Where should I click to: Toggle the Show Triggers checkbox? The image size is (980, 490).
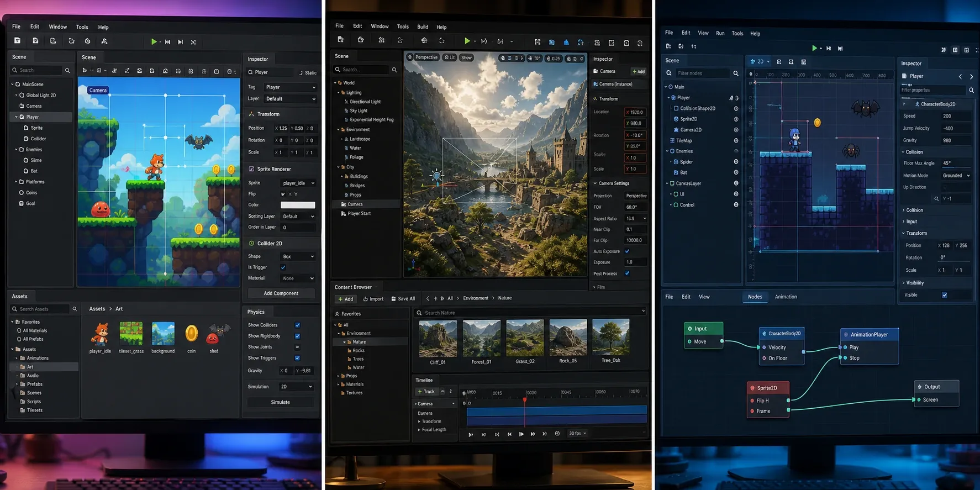tap(297, 358)
